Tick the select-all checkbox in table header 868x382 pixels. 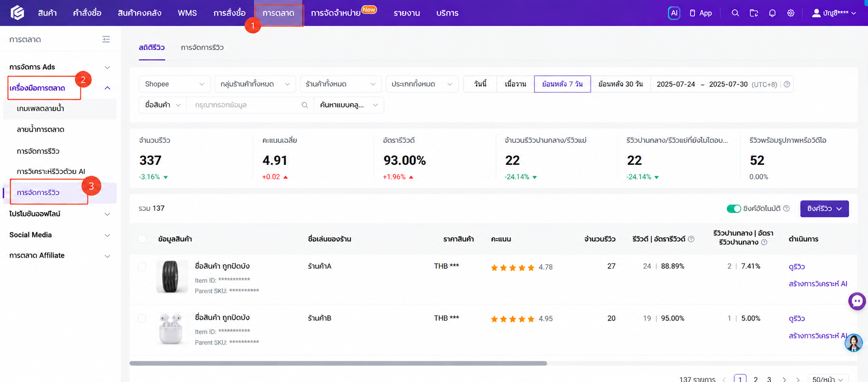pyautogui.click(x=142, y=239)
